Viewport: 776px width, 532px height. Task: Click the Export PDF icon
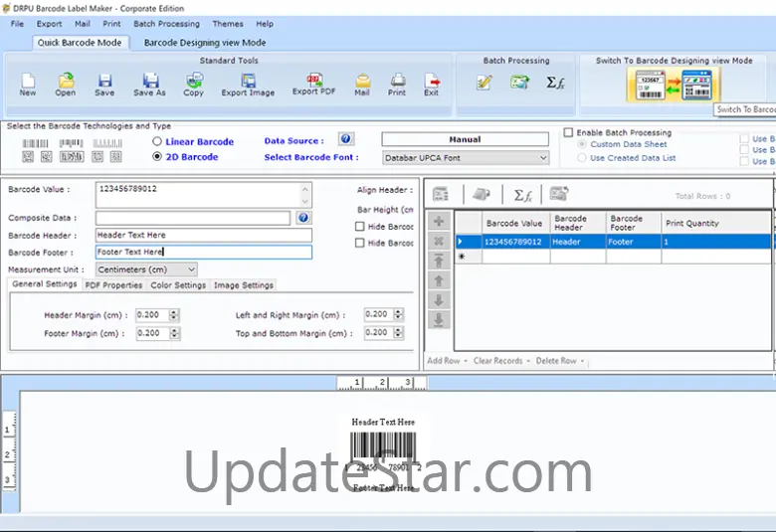(x=312, y=84)
